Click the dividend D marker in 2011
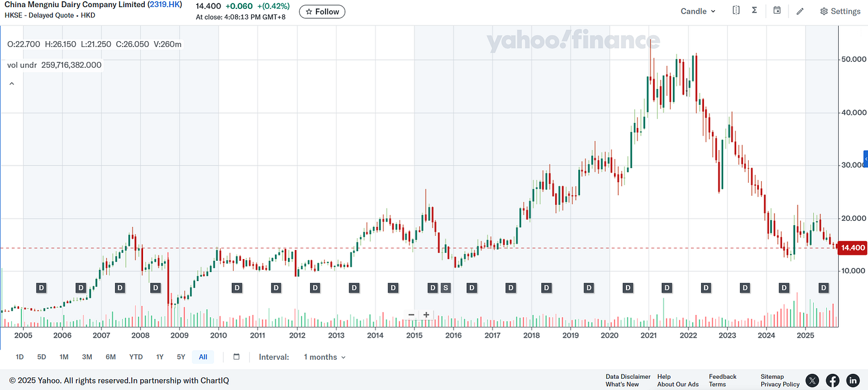Screen dimensions: 868x390 point(276,288)
